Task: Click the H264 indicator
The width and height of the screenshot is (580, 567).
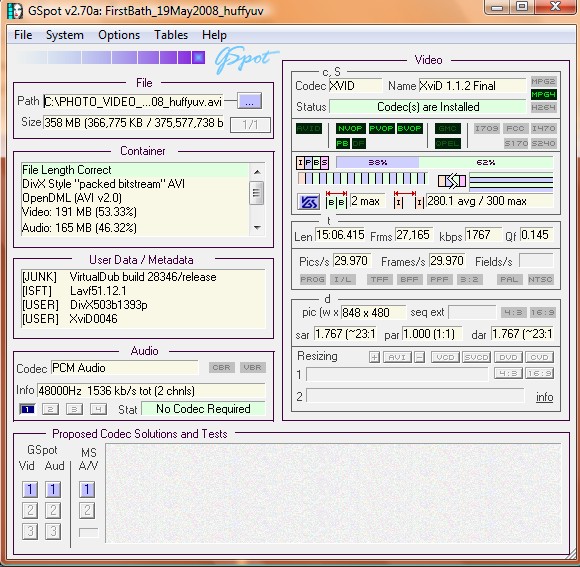Action: 543,108
